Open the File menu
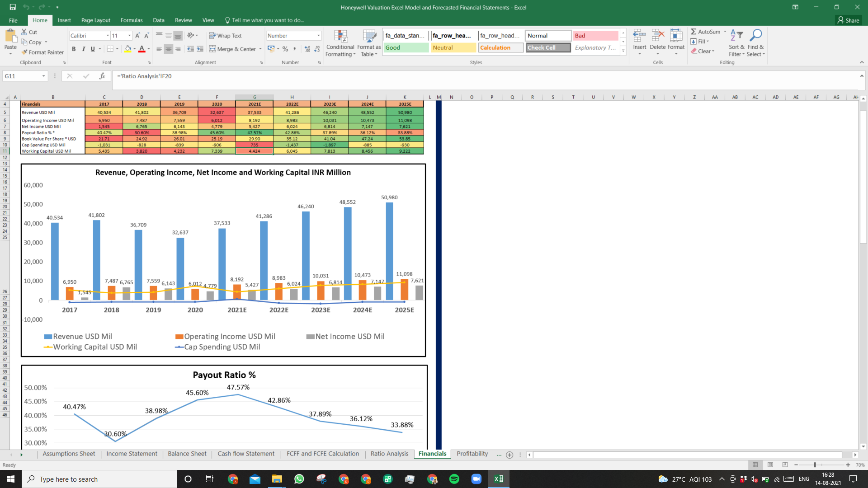The width and height of the screenshot is (868, 488). (x=13, y=20)
